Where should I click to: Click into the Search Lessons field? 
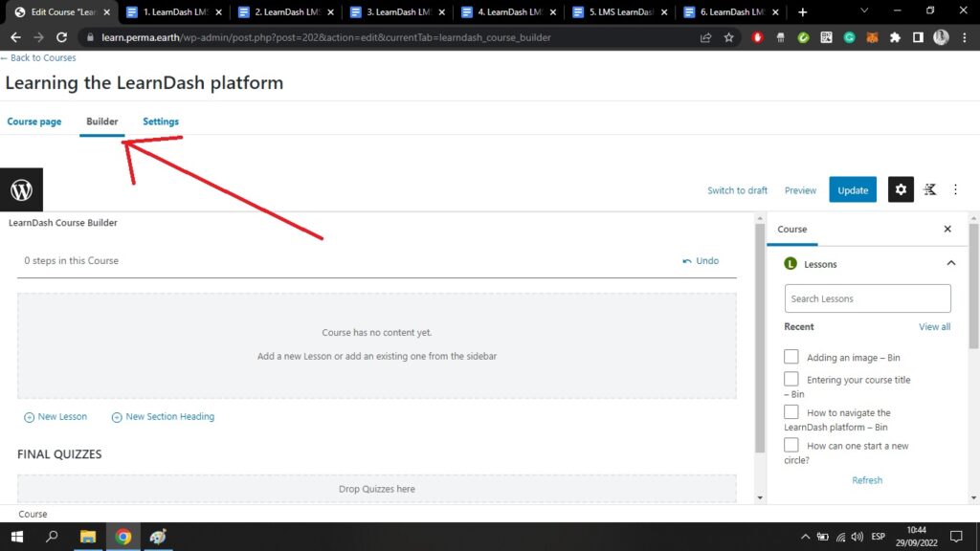pyautogui.click(x=867, y=298)
